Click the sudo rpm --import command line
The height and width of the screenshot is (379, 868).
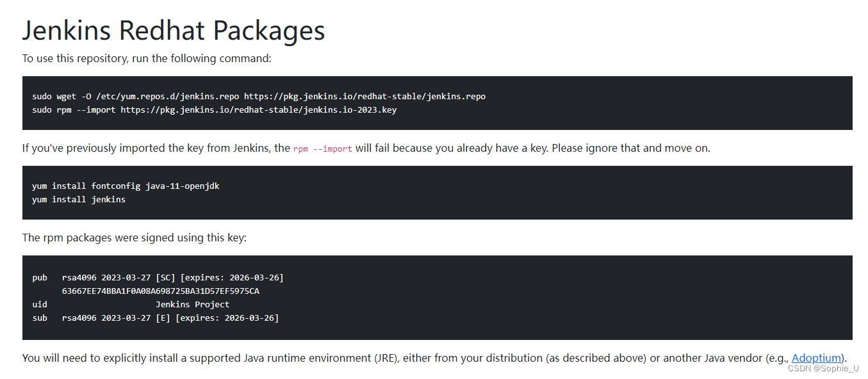[x=215, y=109]
